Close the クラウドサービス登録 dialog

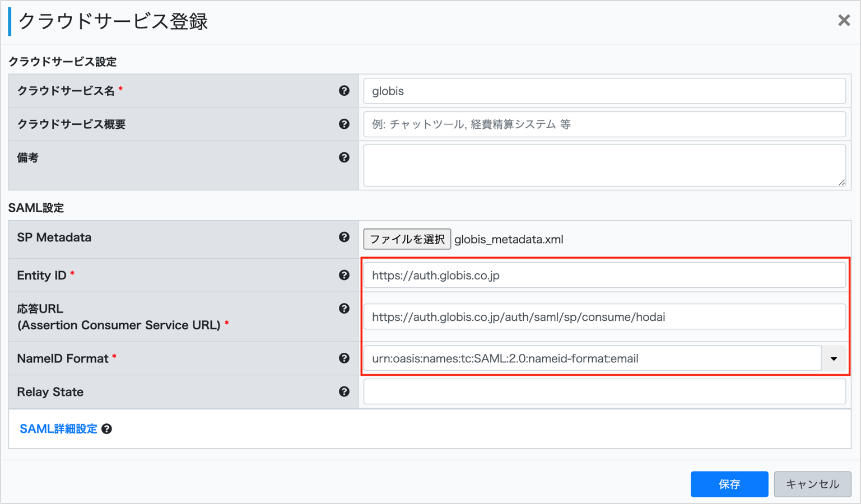(x=844, y=20)
